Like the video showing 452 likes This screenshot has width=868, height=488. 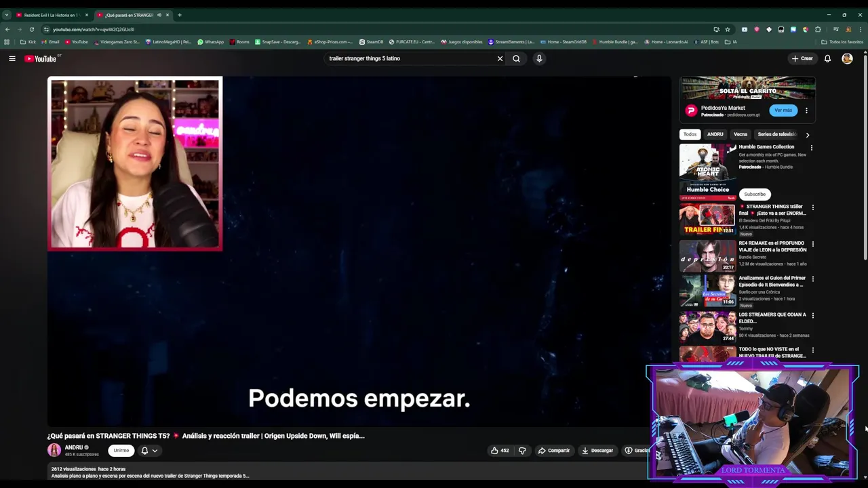pos(499,450)
